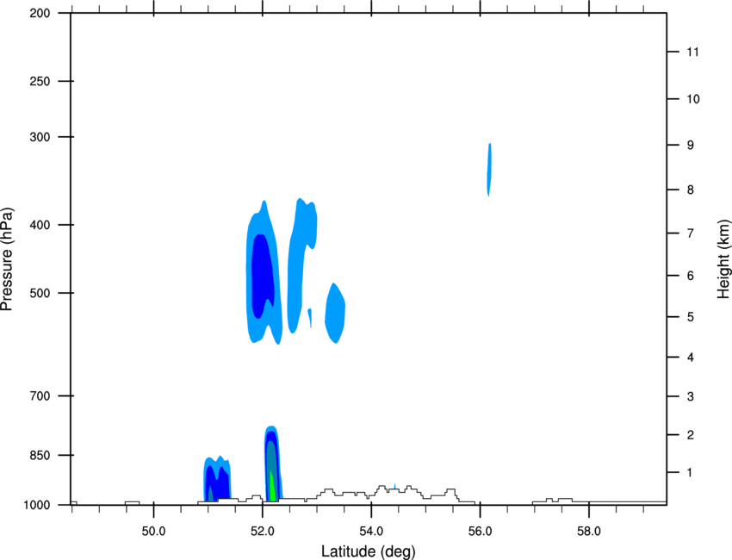Click the 300 pressure tick label

40,137
